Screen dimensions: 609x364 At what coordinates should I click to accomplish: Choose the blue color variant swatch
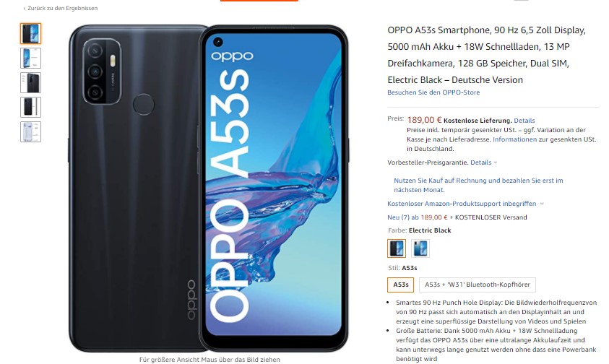420,248
